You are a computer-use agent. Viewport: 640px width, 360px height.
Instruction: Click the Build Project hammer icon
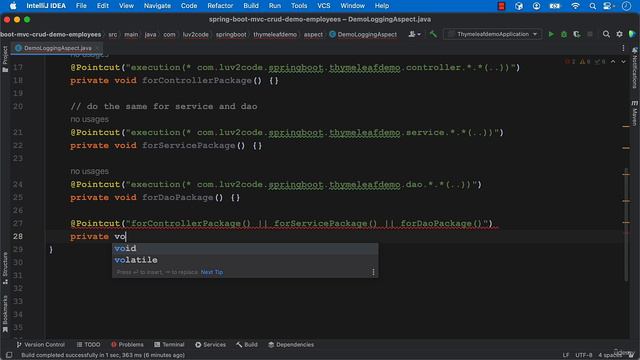433,34
